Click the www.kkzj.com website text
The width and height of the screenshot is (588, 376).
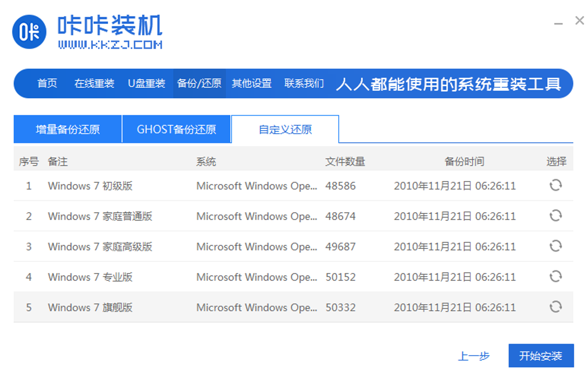[110, 45]
